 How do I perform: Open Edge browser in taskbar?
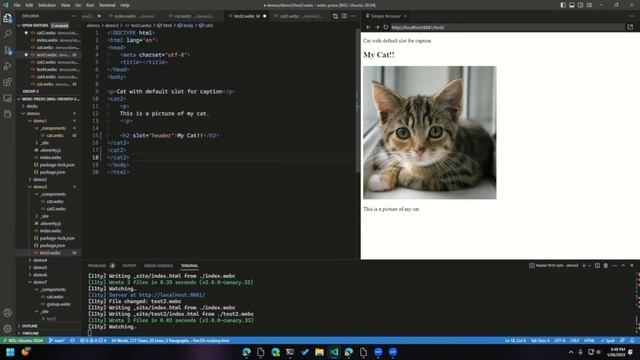click(246, 352)
